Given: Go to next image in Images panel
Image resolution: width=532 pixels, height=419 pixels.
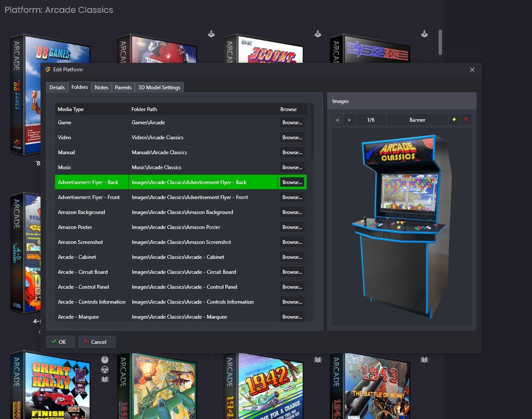Looking at the screenshot, I should click(x=349, y=120).
